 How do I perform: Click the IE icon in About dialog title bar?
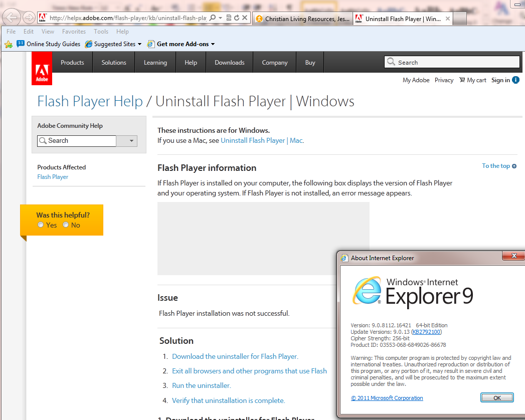344,258
